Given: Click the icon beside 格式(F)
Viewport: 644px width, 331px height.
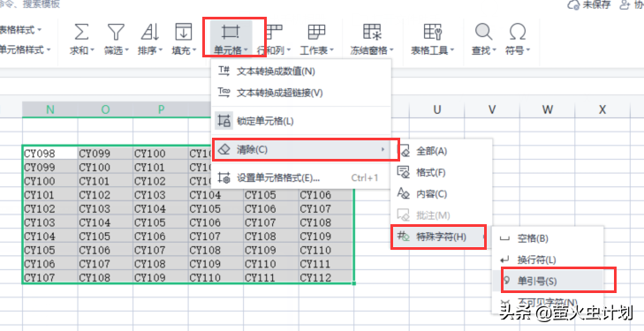Looking at the screenshot, I should click(x=404, y=172).
